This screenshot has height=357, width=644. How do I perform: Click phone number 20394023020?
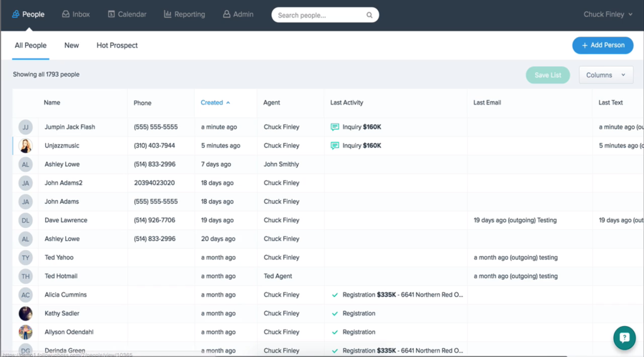pos(154,183)
